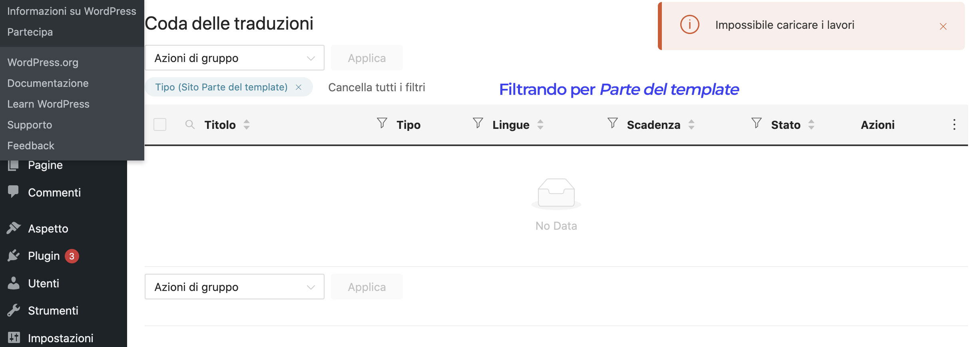Open the Documentazione link
The width and height of the screenshot is (980, 347).
[48, 83]
